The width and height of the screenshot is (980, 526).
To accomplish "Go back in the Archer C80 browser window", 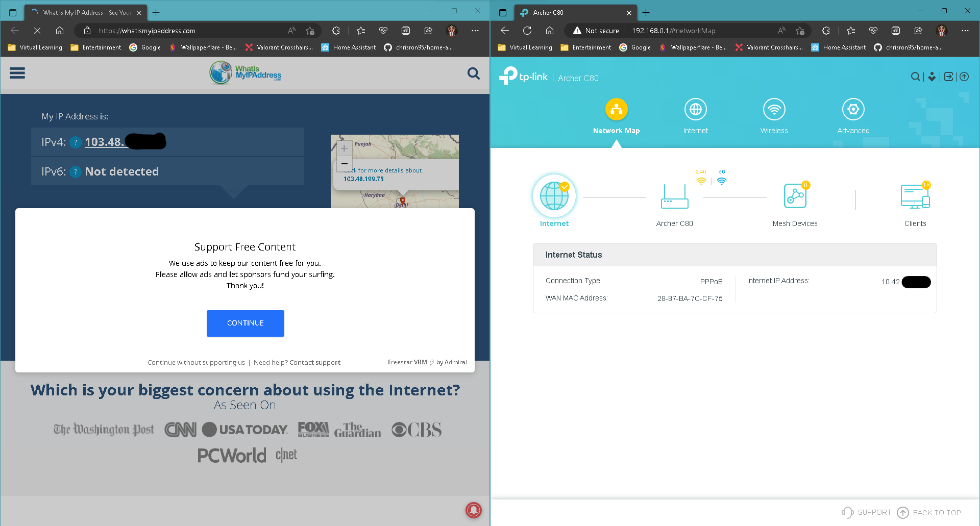I will coord(505,31).
